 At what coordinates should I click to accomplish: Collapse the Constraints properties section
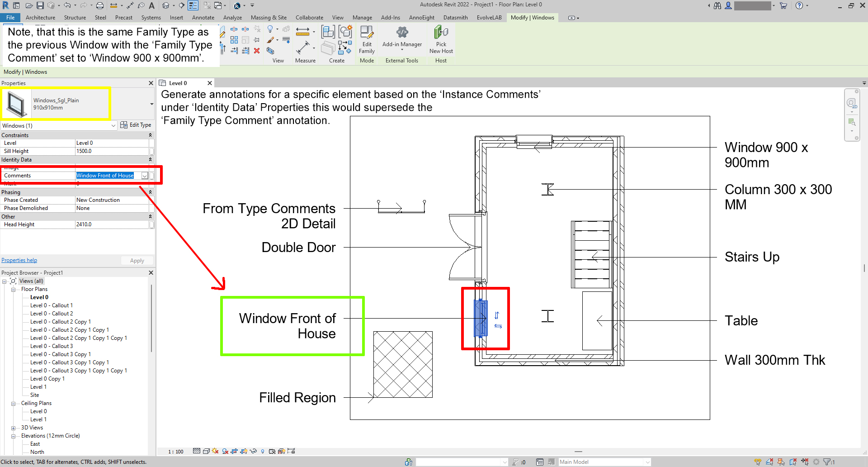[150, 135]
